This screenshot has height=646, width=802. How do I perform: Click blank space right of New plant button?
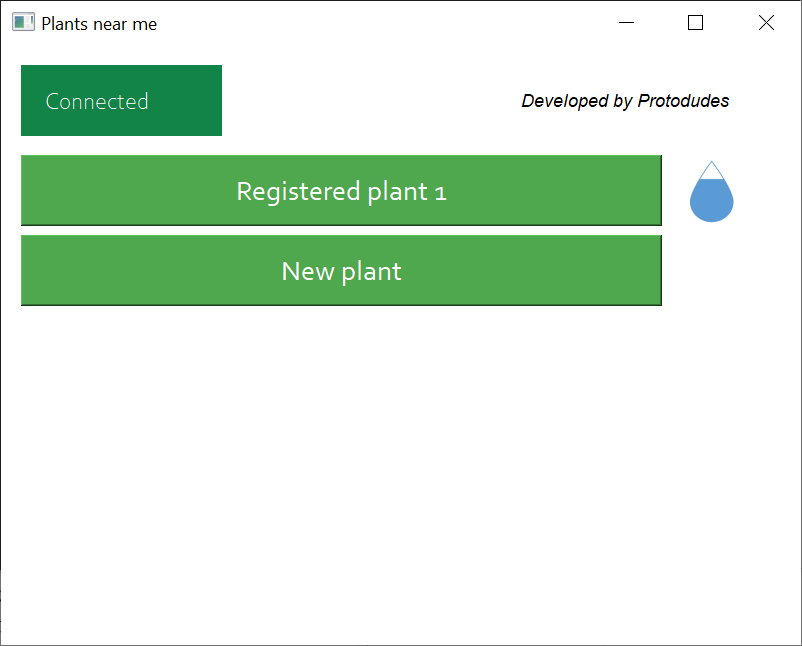tap(730, 271)
